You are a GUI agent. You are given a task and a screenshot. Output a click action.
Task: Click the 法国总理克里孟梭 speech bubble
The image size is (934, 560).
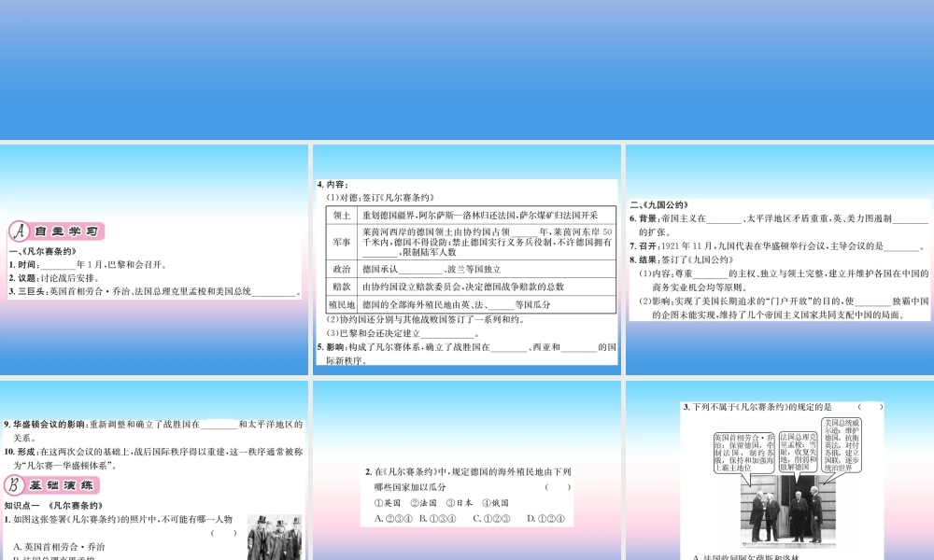click(x=799, y=453)
